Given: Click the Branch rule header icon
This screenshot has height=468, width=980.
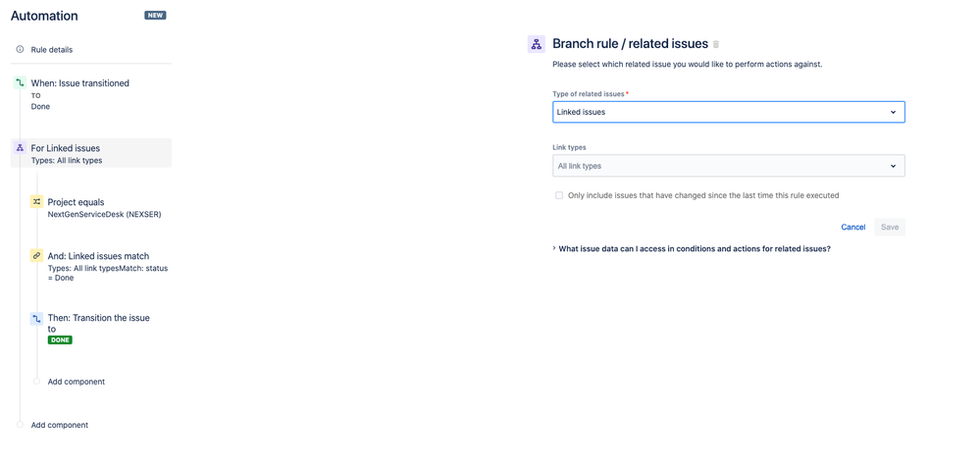Looking at the screenshot, I should point(537,44).
